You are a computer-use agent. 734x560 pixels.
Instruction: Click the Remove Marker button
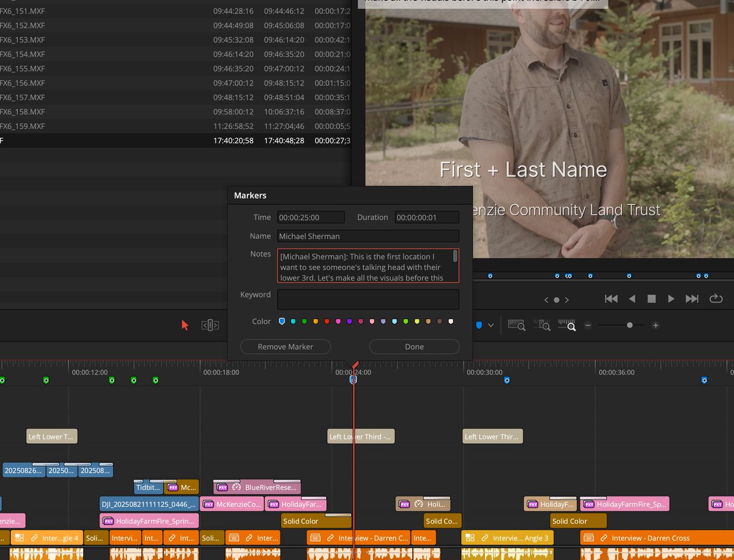(x=286, y=347)
